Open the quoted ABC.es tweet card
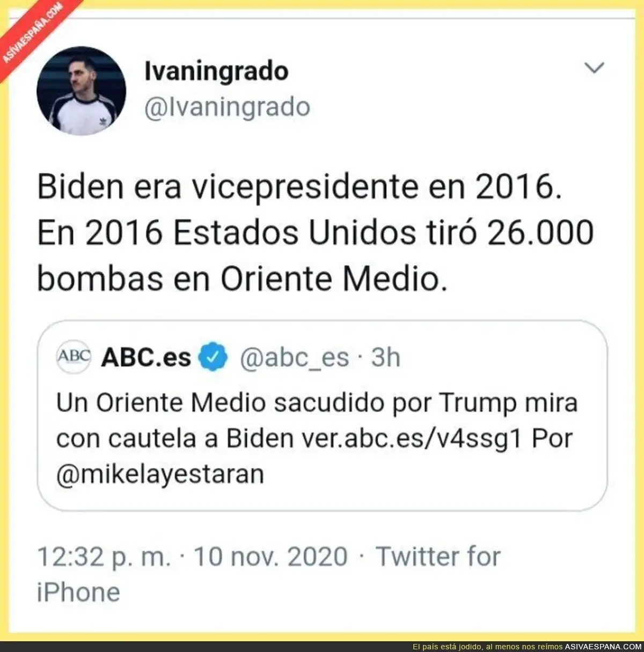Screen dimensions: 644x652 coord(322,415)
